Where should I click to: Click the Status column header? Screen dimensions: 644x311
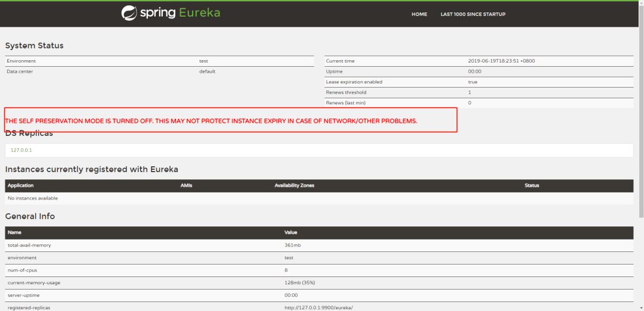click(x=531, y=185)
